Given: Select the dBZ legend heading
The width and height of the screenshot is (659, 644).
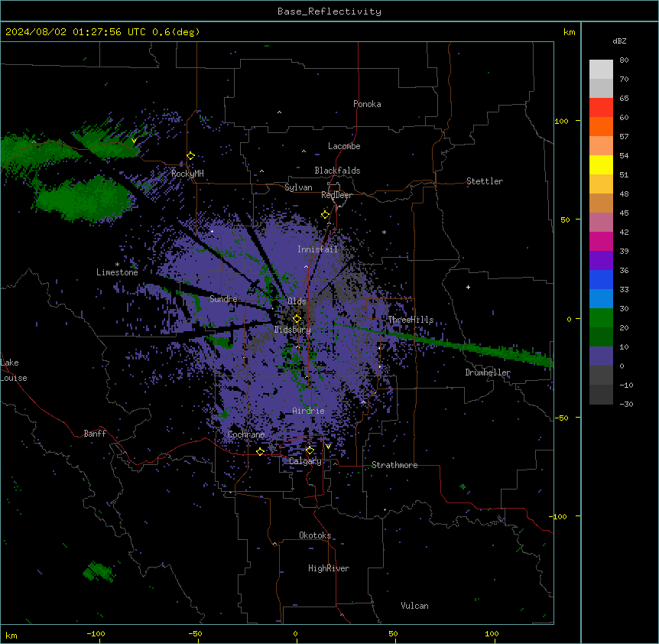Looking at the screenshot, I should pos(619,41).
